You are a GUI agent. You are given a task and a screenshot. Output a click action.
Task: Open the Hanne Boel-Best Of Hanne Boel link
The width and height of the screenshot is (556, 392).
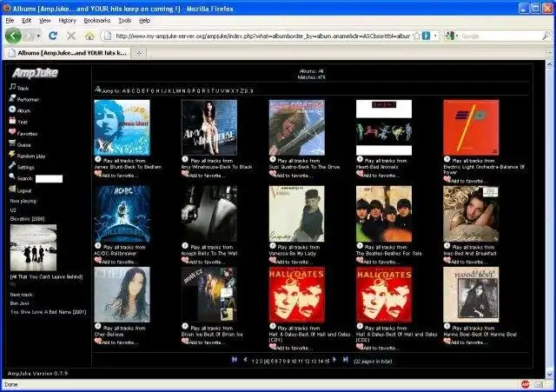click(x=480, y=334)
